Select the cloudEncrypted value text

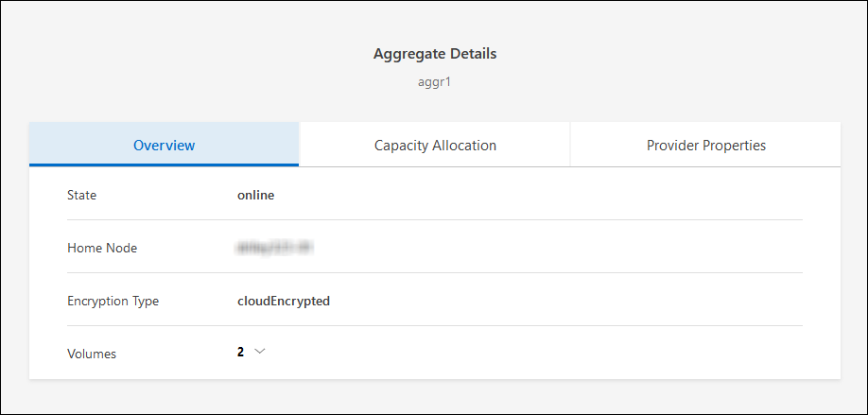284,301
